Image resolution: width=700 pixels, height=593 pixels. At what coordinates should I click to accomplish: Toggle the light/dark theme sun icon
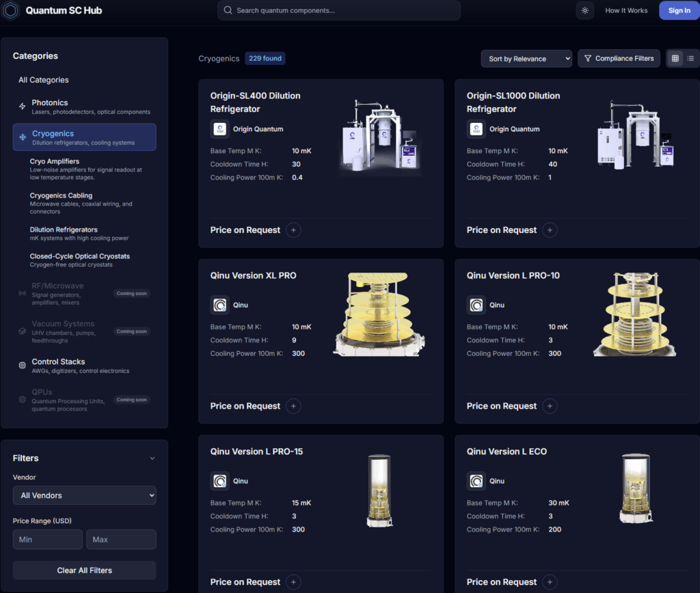click(x=584, y=10)
